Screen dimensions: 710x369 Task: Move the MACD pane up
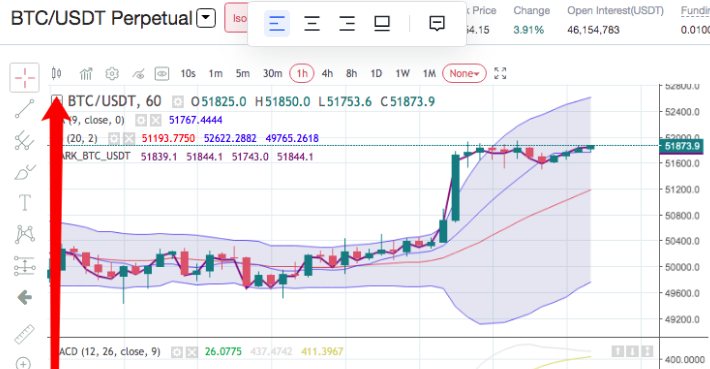(618, 351)
